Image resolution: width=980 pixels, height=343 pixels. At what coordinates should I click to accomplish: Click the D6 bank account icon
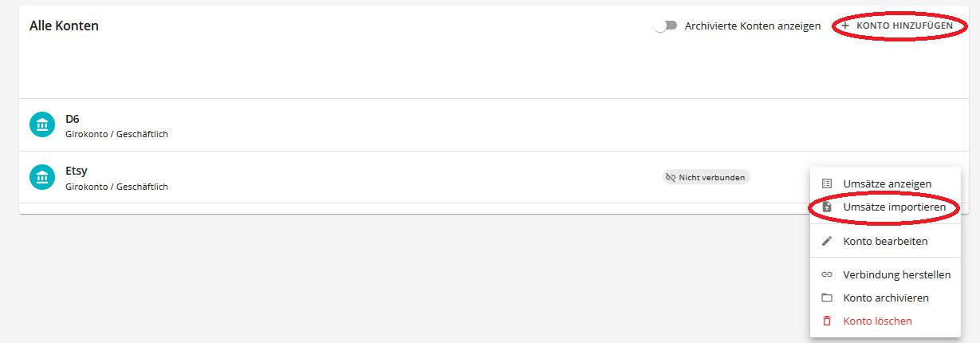(x=42, y=124)
